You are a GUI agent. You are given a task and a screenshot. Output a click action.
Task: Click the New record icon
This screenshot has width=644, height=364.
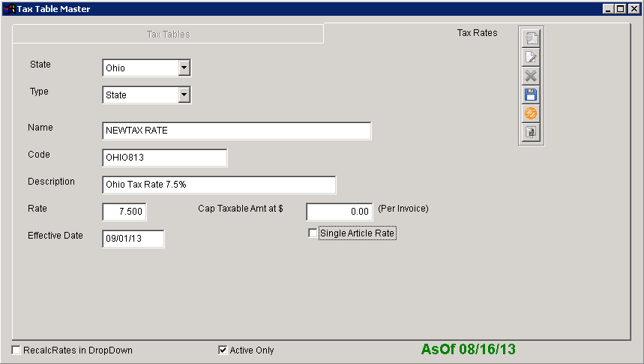[531, 39]
